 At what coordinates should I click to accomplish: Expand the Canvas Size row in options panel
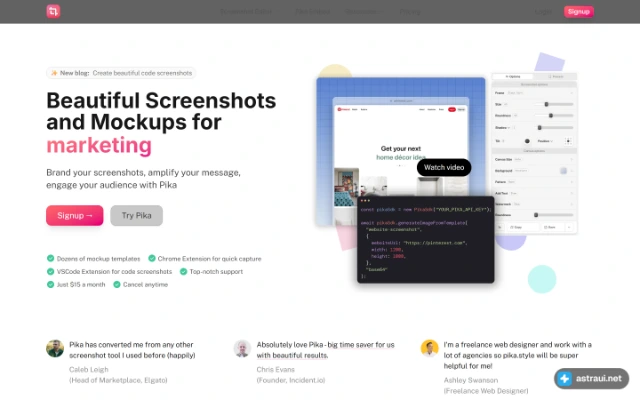[x=534, y=160]
